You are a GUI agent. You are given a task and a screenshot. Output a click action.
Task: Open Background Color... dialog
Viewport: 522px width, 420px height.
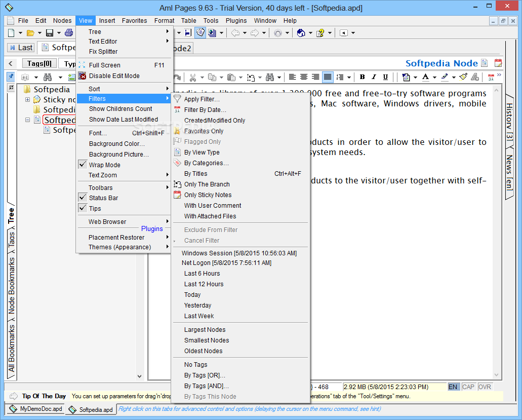[124, 143]
